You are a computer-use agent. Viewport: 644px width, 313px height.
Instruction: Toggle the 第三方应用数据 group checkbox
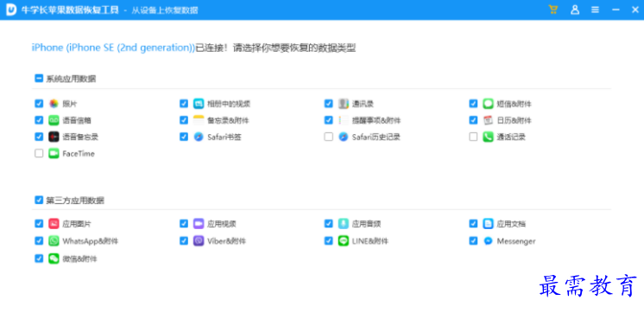(39, 200)
